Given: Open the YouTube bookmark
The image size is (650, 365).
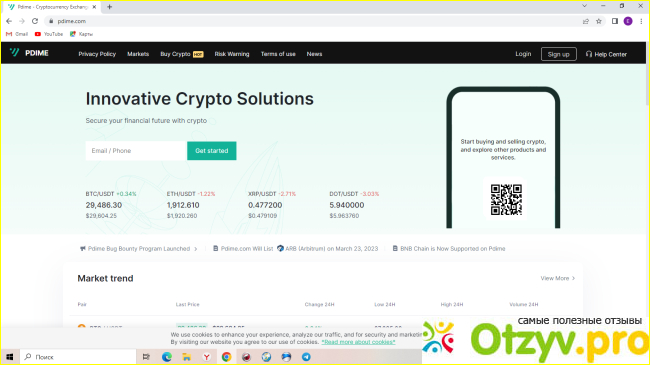Looking at the screenshot, I should 49,34.
